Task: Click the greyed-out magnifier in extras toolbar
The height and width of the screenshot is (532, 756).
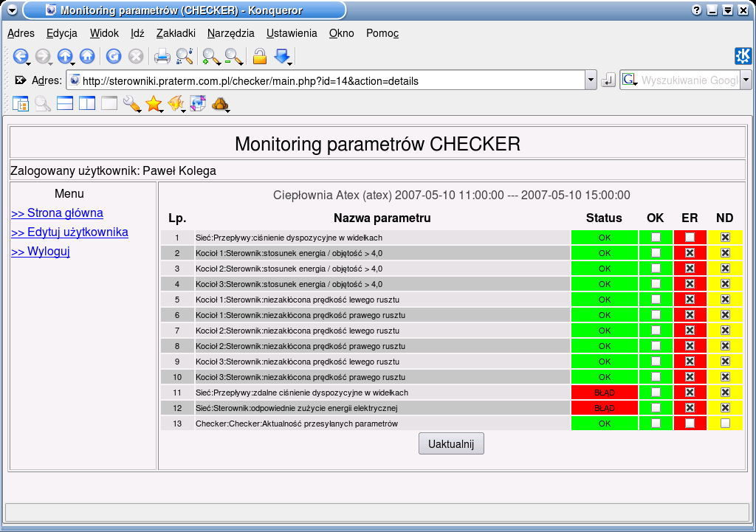Action: (43, 103)
